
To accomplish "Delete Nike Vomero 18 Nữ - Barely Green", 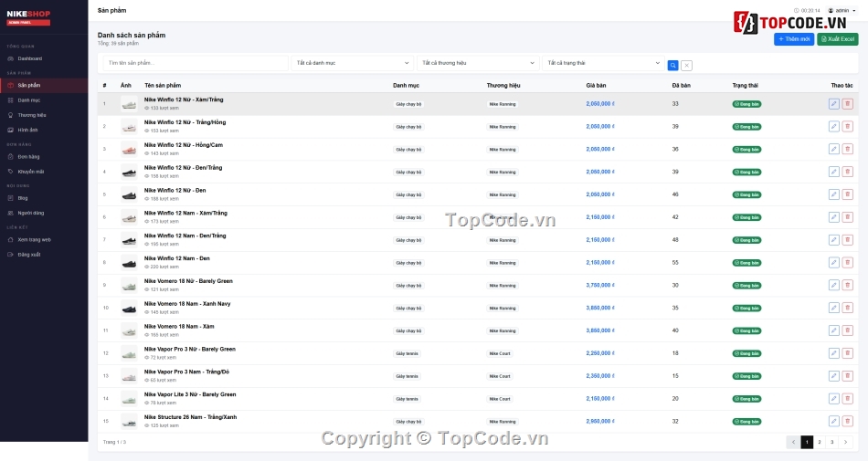I will click(847, 285).
